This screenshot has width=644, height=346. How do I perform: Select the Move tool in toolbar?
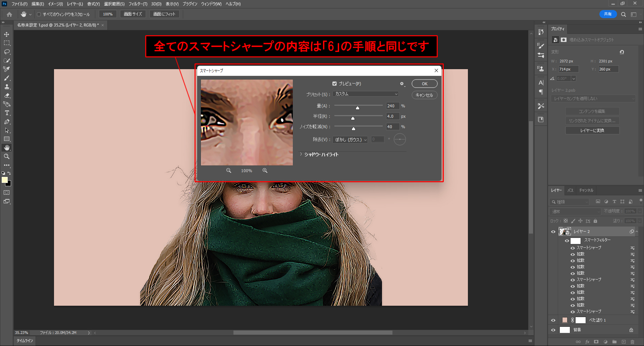(x=7, y=34)
